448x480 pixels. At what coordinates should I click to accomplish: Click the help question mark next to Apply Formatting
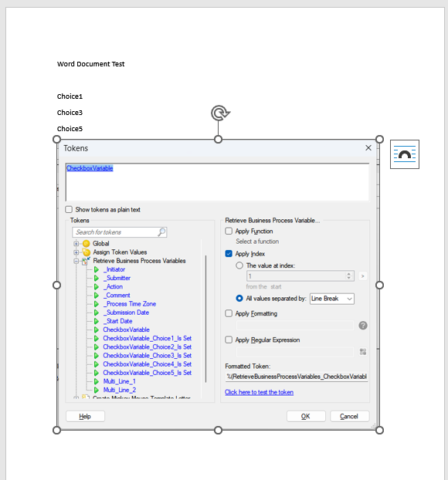[363, 326]
